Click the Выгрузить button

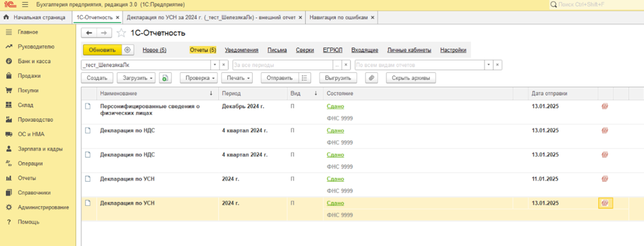click(338, 78)
